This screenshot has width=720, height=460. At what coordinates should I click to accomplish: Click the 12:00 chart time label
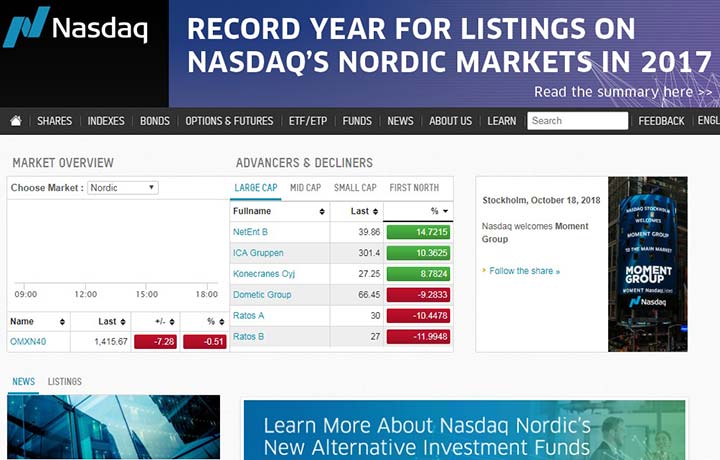click(x=86, y=294)
